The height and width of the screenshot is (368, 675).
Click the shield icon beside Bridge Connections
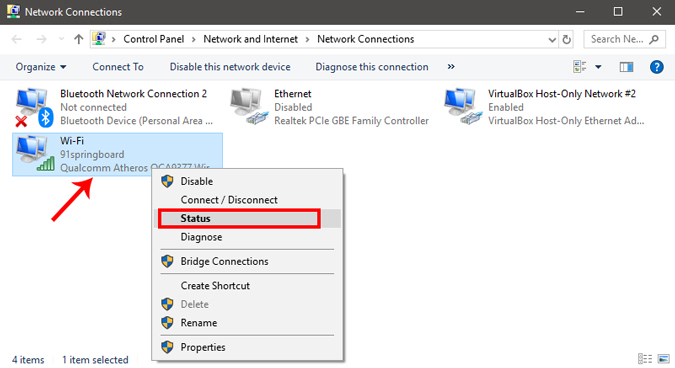click(167, 261)
